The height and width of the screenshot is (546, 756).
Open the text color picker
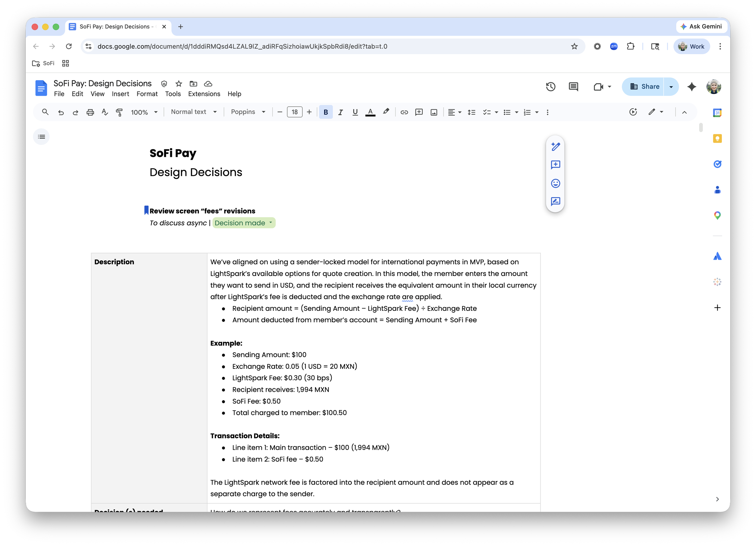point(370,112)
